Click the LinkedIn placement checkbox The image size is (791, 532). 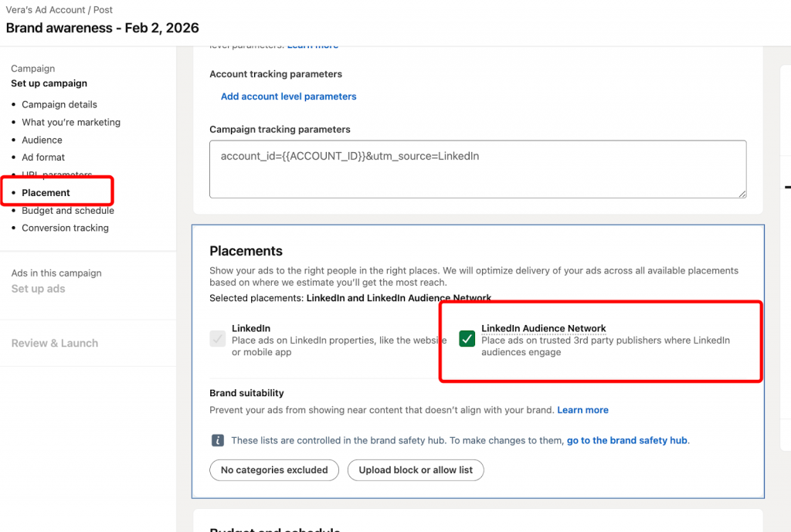pyautogui.click(x=217, y=338)
